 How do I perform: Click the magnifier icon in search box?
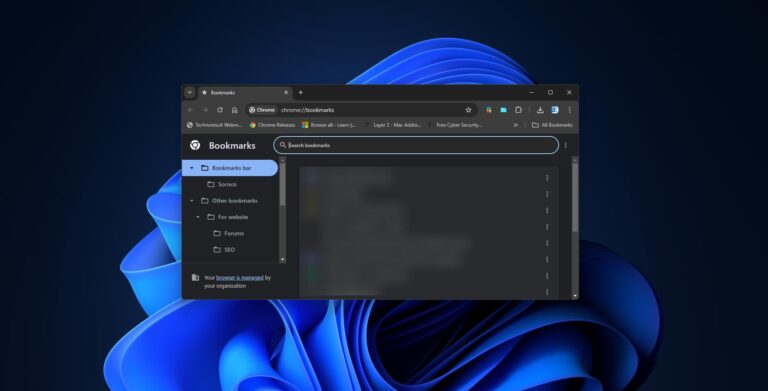(x=283, y=145)
